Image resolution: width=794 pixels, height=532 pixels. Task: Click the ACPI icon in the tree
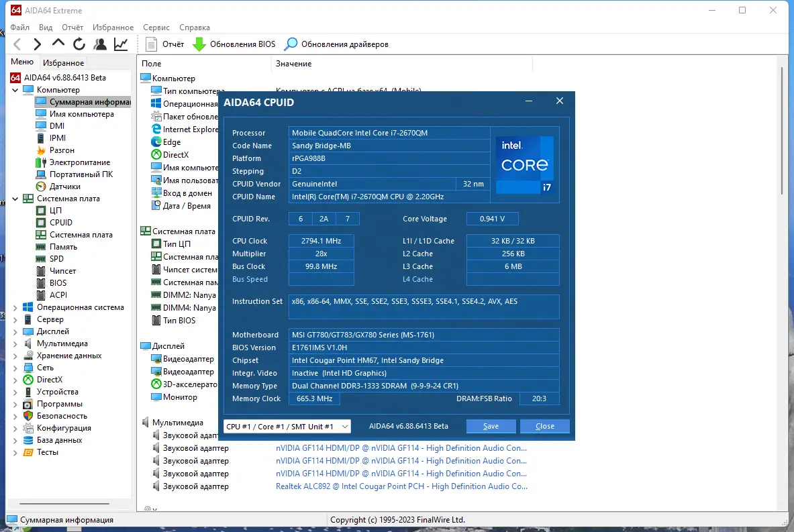[x=41, y=295]
